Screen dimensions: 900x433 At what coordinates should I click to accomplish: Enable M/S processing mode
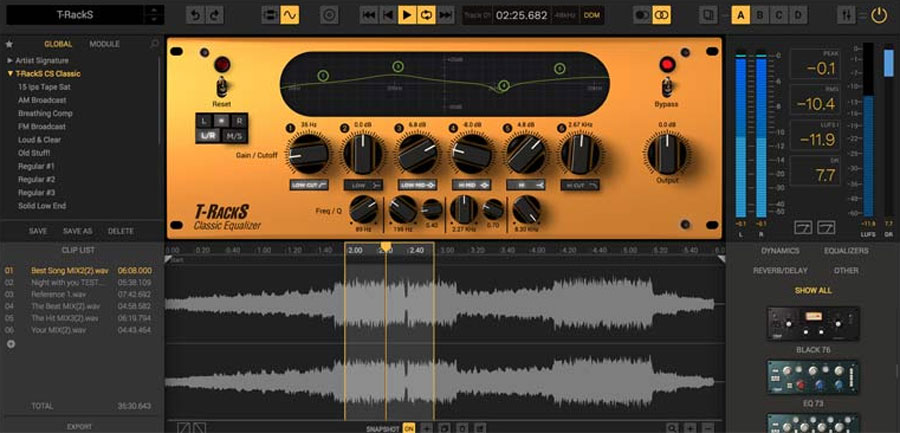click(234, 136)
